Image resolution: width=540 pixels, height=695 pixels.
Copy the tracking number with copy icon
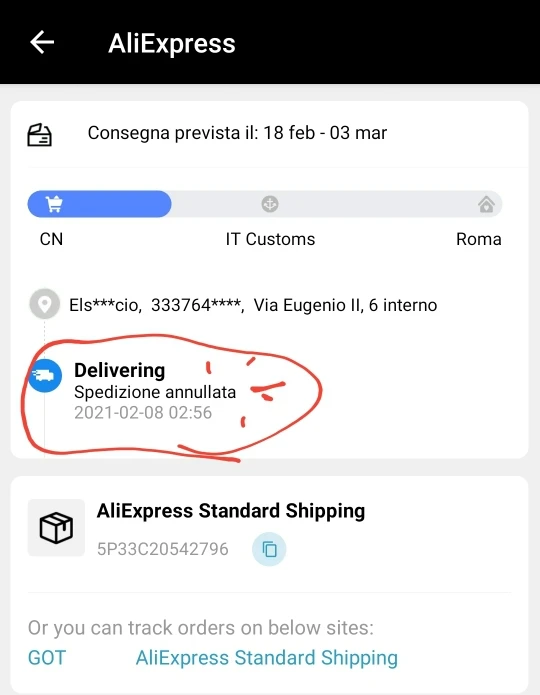pos(269,549)
